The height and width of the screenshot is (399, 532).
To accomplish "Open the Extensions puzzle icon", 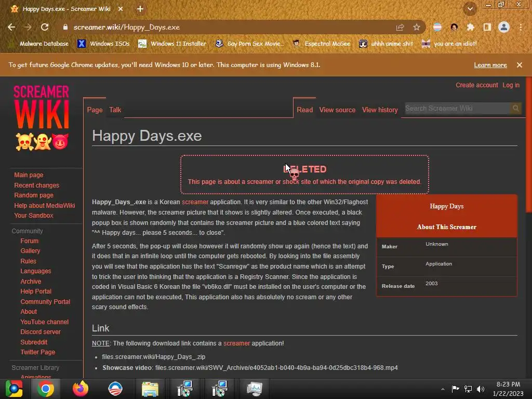I will [x=471, y=27].
